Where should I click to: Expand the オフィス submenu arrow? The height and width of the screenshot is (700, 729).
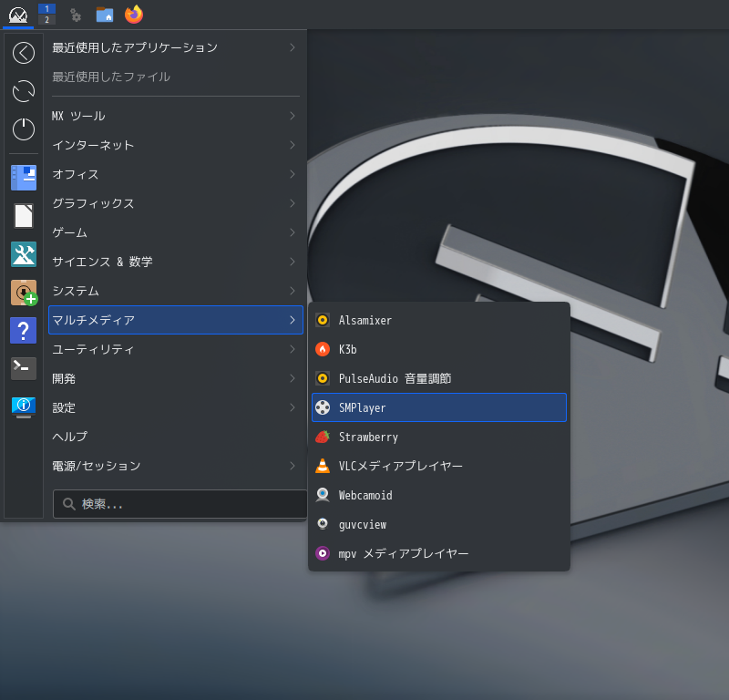pos(293,174)
